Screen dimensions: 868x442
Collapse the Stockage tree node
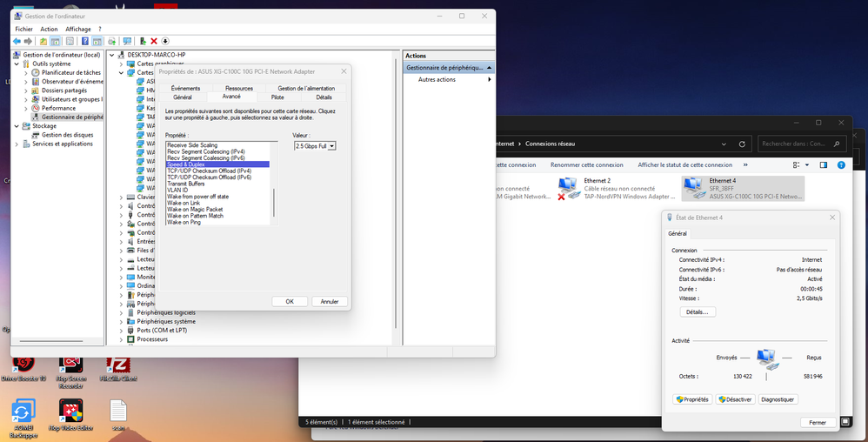[17, 126]
